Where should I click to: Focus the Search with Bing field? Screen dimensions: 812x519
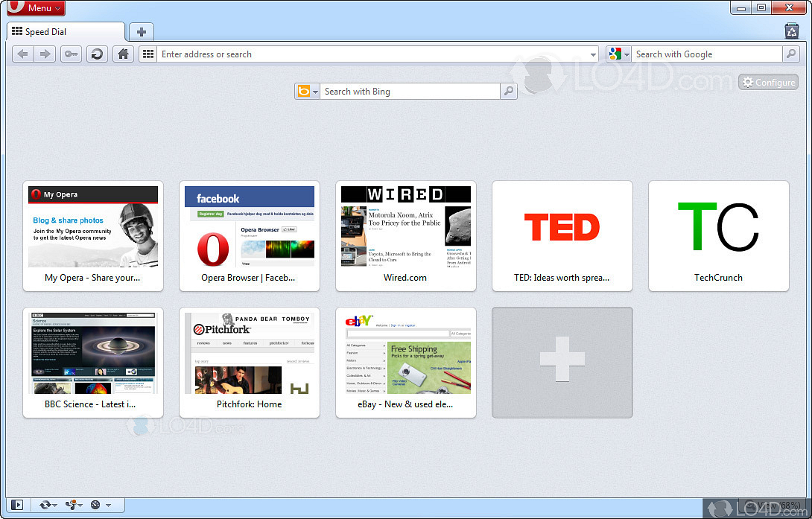pos(410,92)
